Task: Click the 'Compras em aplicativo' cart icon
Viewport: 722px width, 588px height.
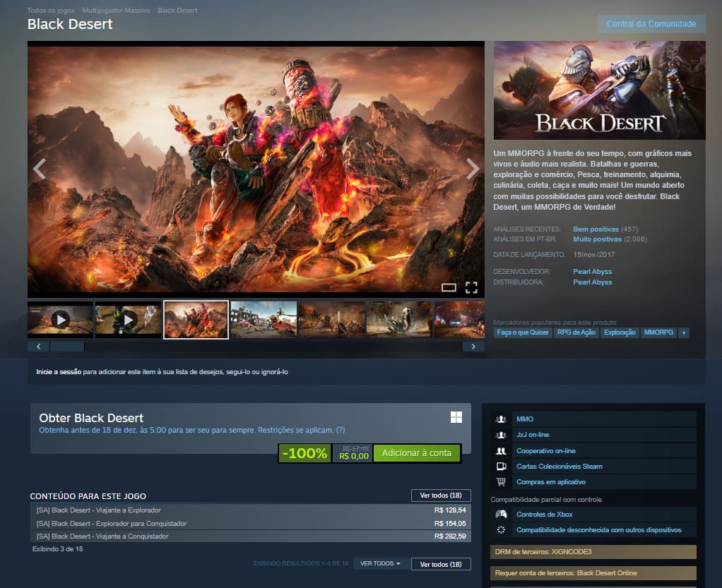Action: (x=501, y=481)
